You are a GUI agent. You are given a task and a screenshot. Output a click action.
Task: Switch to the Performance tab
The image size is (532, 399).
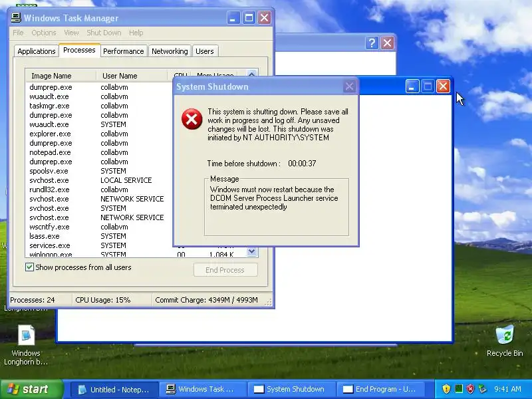(124, 51)
